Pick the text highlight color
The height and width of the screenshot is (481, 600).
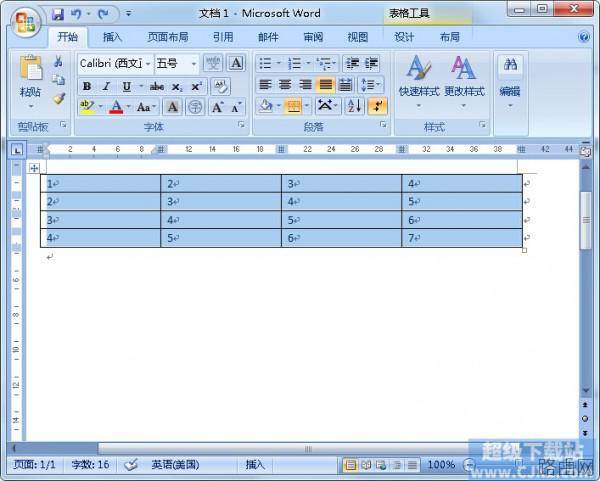(87, 107)
